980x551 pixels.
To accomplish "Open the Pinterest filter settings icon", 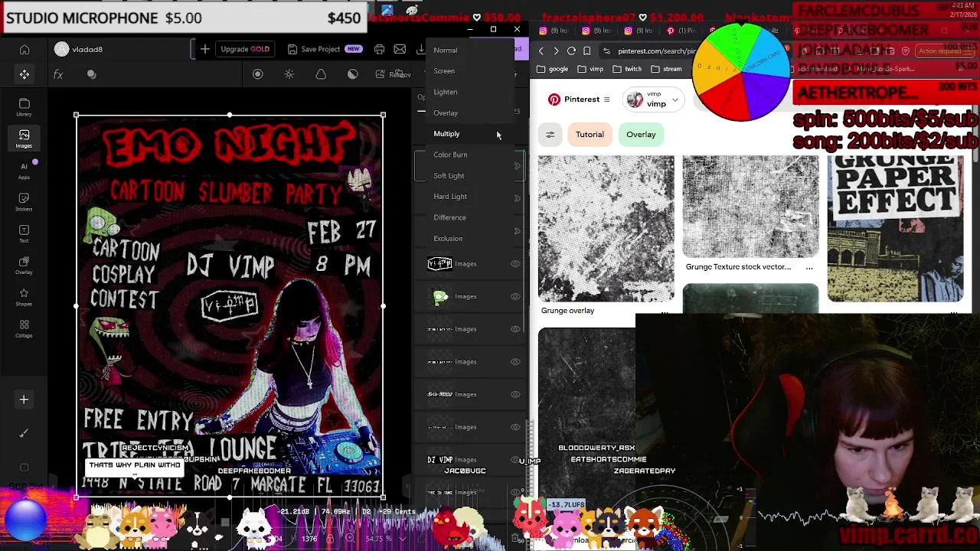I will point(550,135).
